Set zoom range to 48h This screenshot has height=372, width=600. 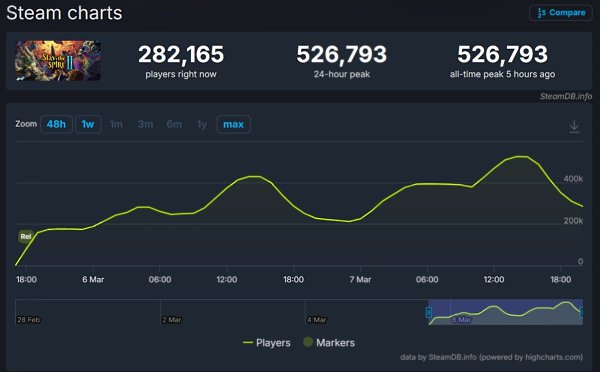click(x=56, y=124)
